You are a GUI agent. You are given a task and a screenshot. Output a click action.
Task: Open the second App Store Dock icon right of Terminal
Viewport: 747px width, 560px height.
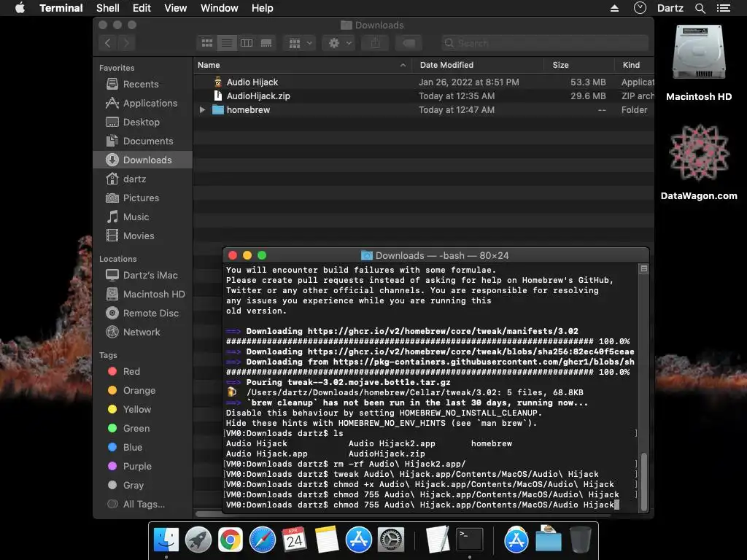pos(516,540)
